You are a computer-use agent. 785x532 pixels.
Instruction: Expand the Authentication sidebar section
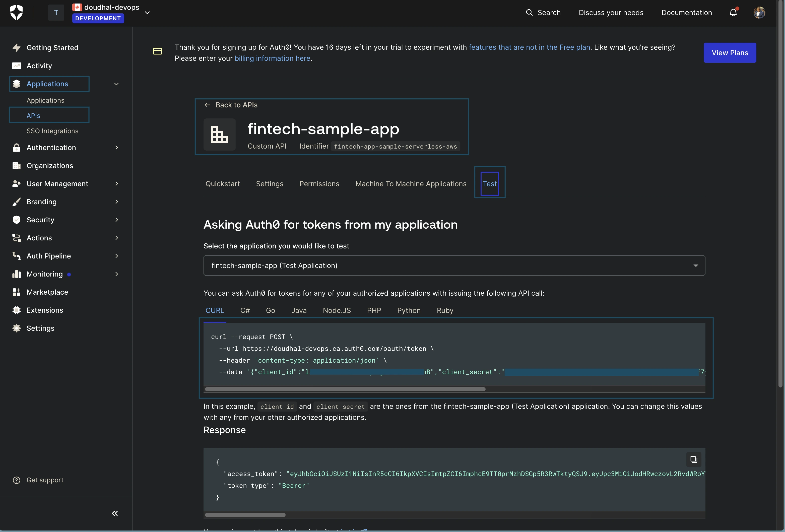coord(116,148)
